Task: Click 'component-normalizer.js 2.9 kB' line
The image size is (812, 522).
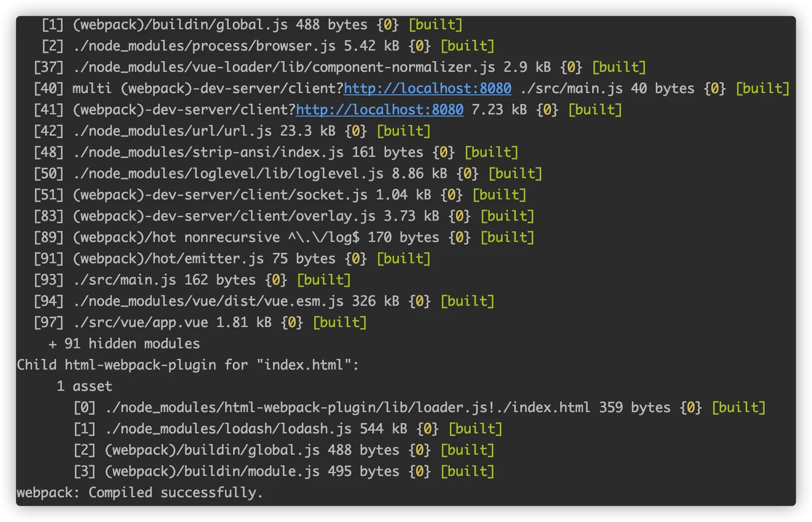Action: 339,67
